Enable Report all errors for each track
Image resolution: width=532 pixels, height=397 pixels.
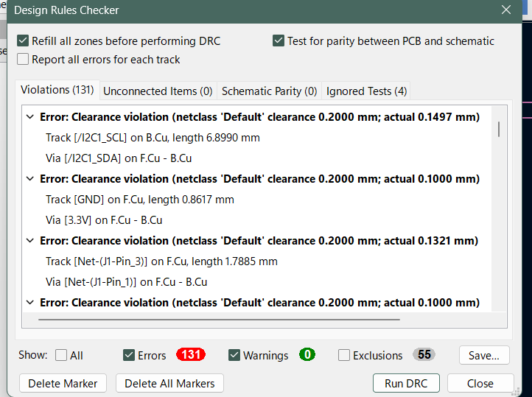(24, 60)
